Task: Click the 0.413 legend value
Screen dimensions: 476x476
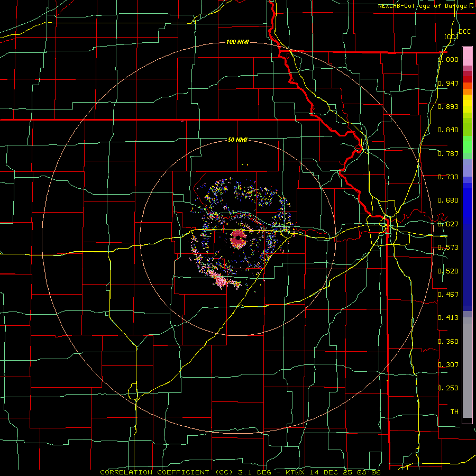Action: coord(448,318)
